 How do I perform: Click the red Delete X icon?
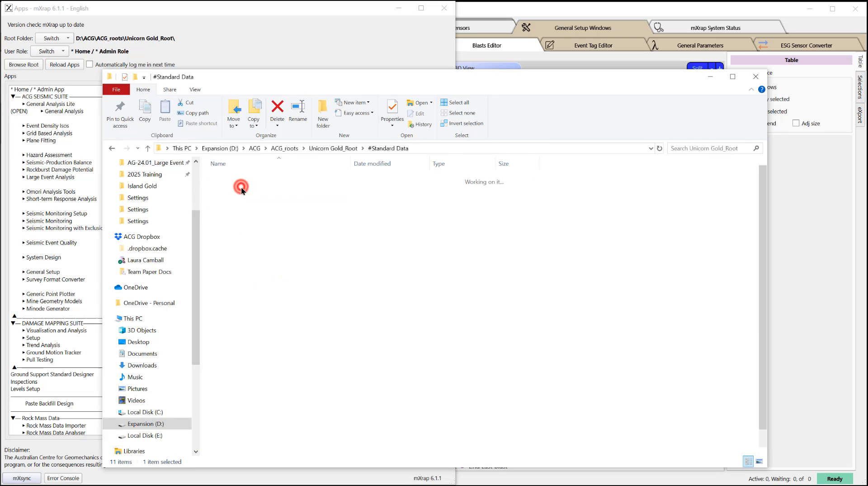pyautogui.click(x=277, y=106)
